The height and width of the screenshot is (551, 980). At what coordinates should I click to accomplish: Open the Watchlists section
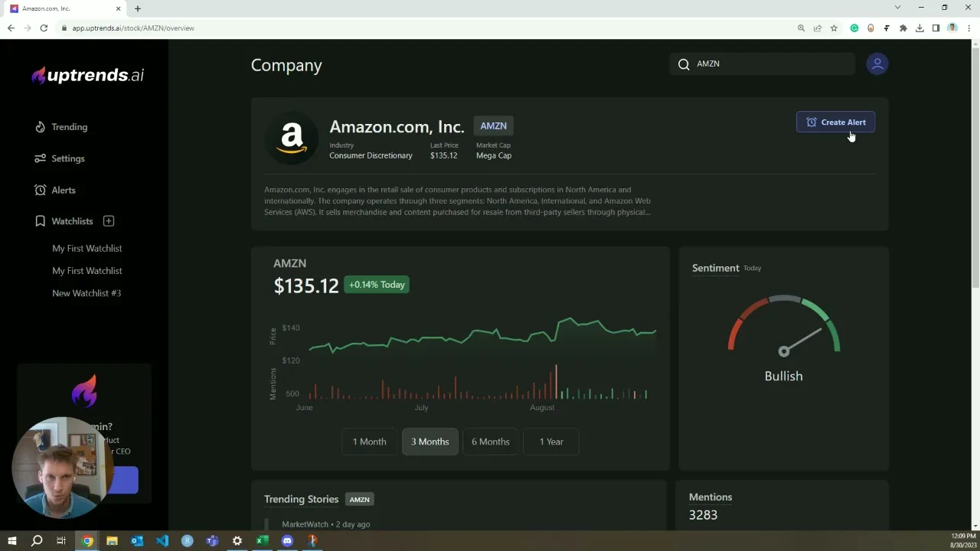pyautogui.click(x=72, y=221)
